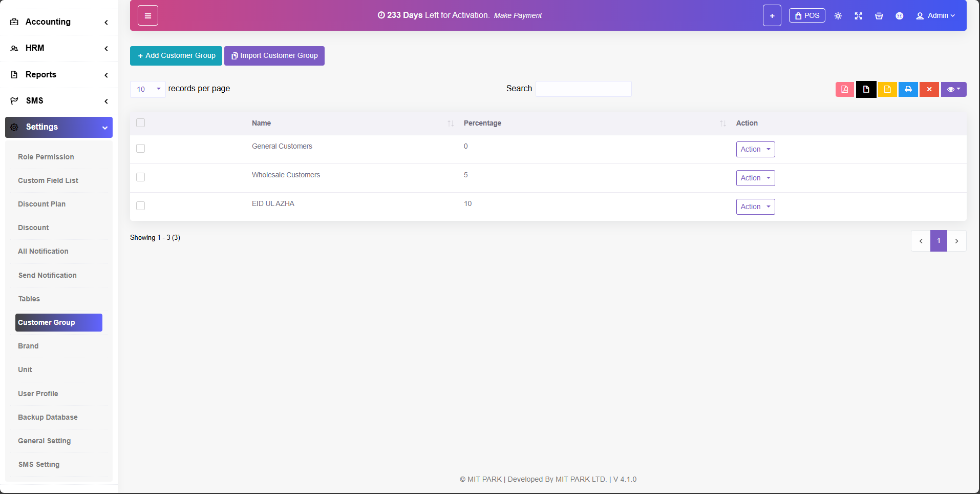Click the hamburger menu icon in header

click(x=147, y=16)
